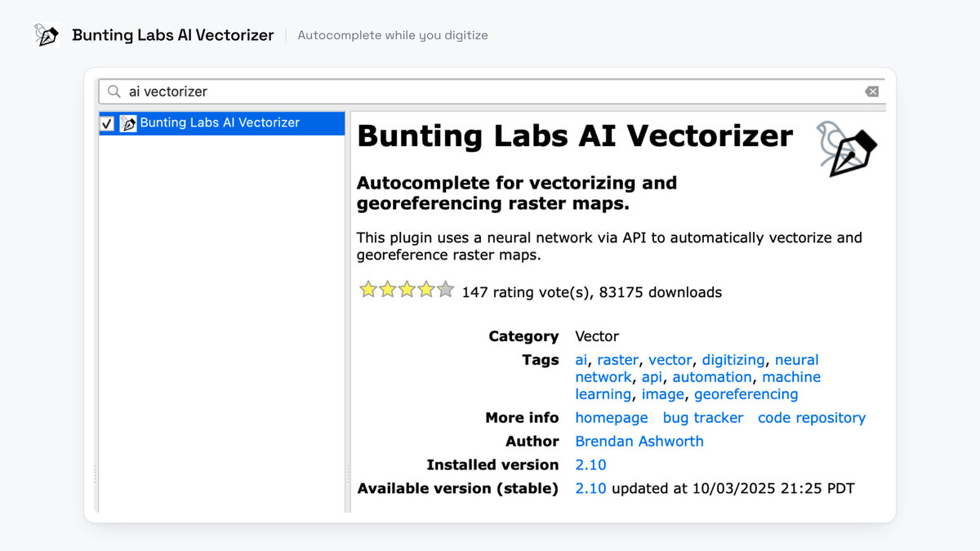Open the 'digitizing' tag link
Screen dimensions: 980x551
[733, 360]
